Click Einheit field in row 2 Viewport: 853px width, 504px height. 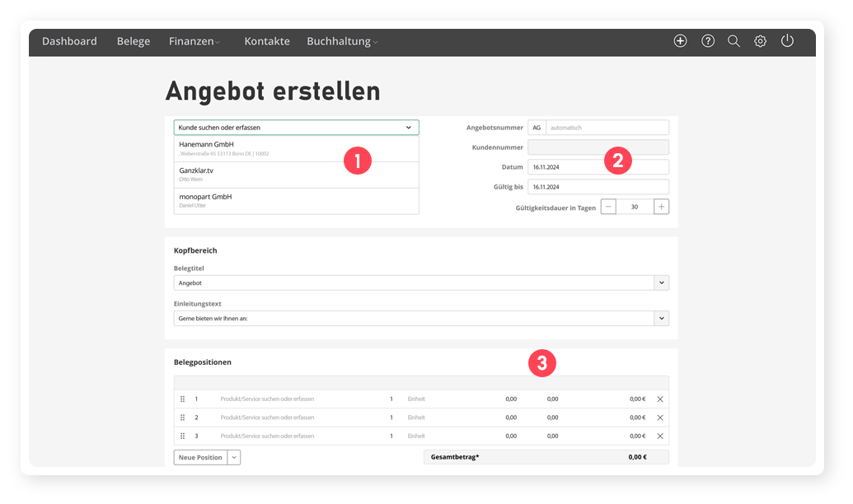pos(416,418)
